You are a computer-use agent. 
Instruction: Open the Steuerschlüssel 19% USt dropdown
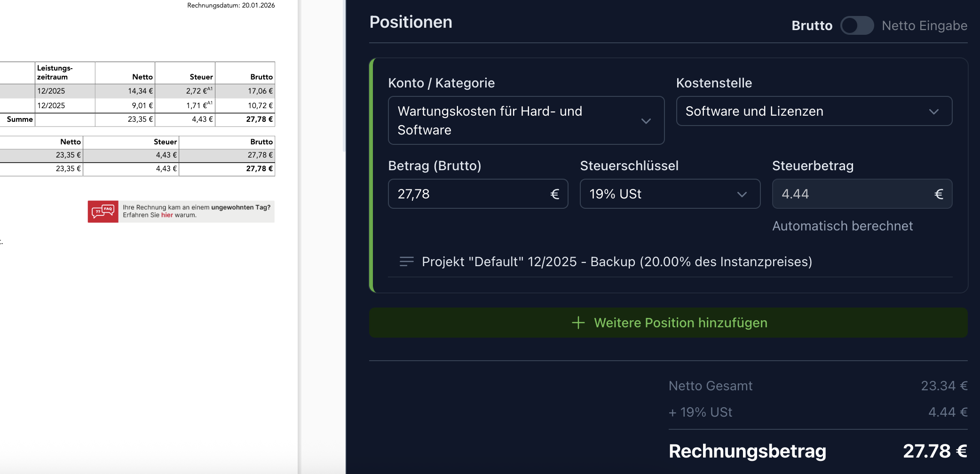[669, 194]
